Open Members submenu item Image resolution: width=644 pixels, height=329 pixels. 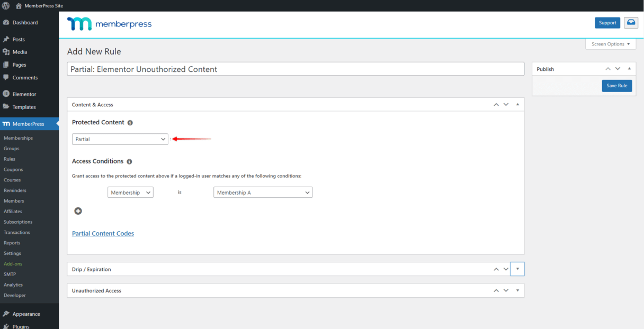point(14,201)
